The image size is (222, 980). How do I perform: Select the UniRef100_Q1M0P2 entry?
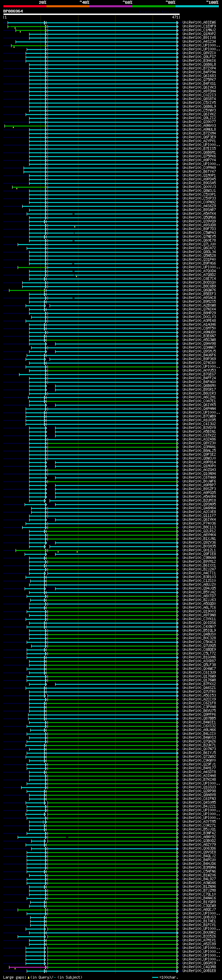coord(199,34)
